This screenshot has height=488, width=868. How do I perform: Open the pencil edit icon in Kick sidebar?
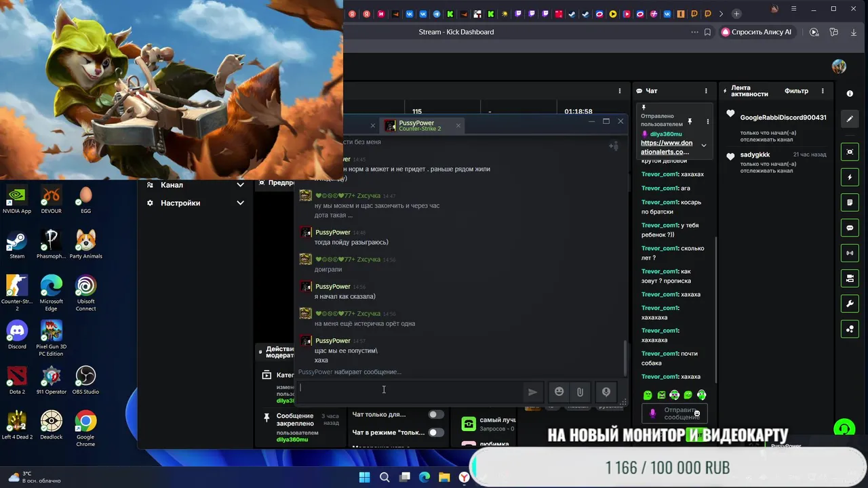[x=850, y=119]
